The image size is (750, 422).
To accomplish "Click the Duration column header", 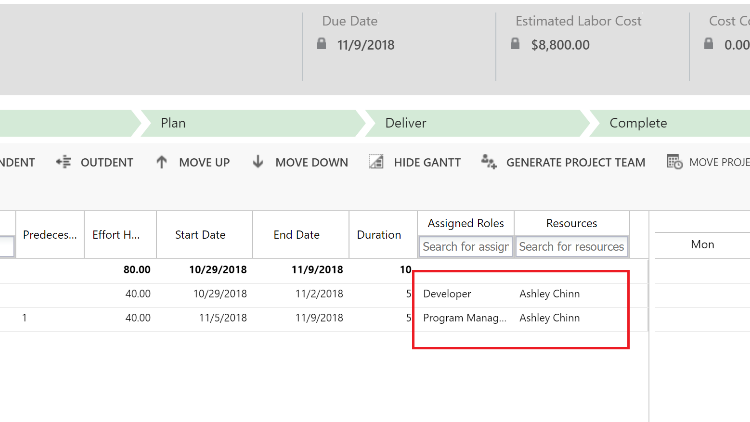I will pos(379,235).
